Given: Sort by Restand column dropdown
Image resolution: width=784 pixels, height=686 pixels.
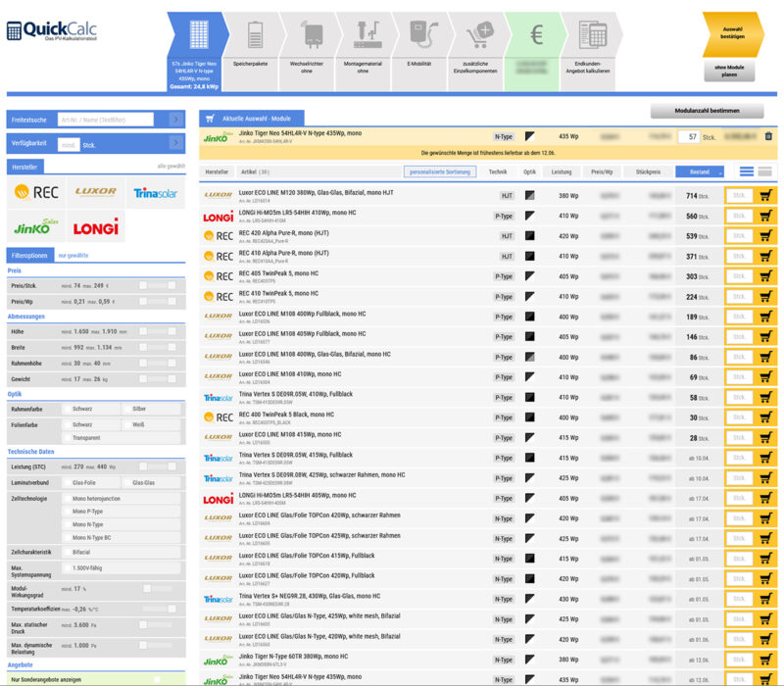Looking at the screenshot, I should (x=700, y=172).
